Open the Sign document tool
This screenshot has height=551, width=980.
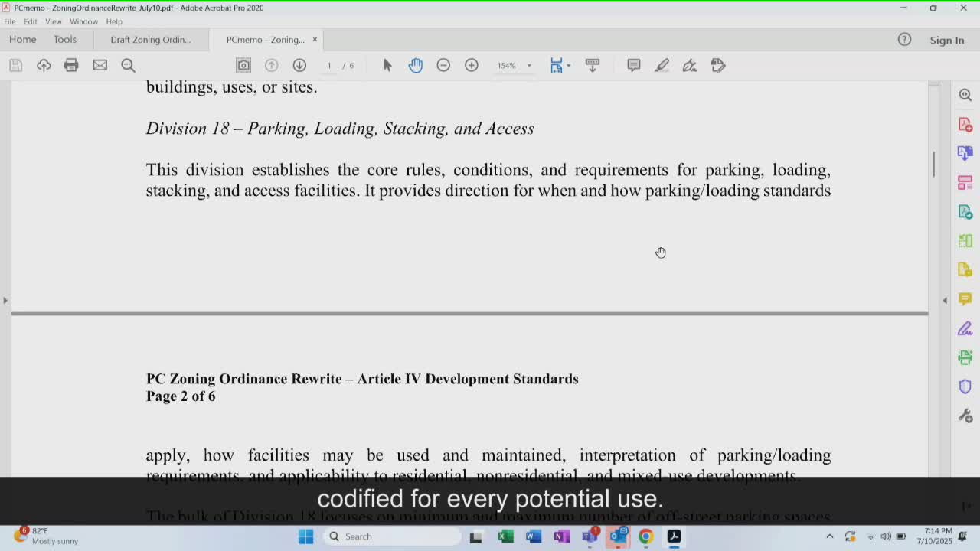pyautogui.click(x=690, y=66)
